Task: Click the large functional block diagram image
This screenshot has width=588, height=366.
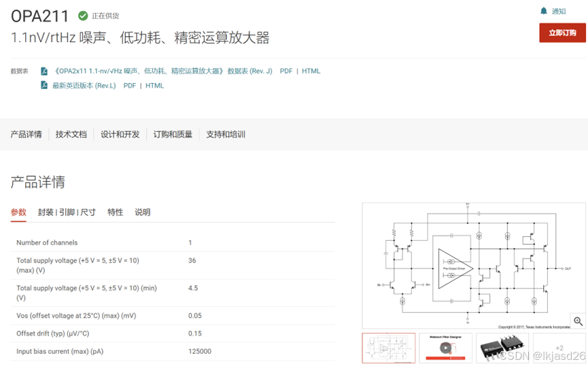Action: pyautogui.click(x=474, y=266)
